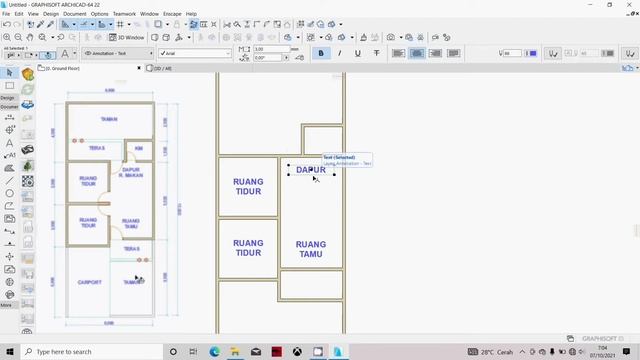
Task: Toggle Strikethrough text formatting
Action: point(376,53)
